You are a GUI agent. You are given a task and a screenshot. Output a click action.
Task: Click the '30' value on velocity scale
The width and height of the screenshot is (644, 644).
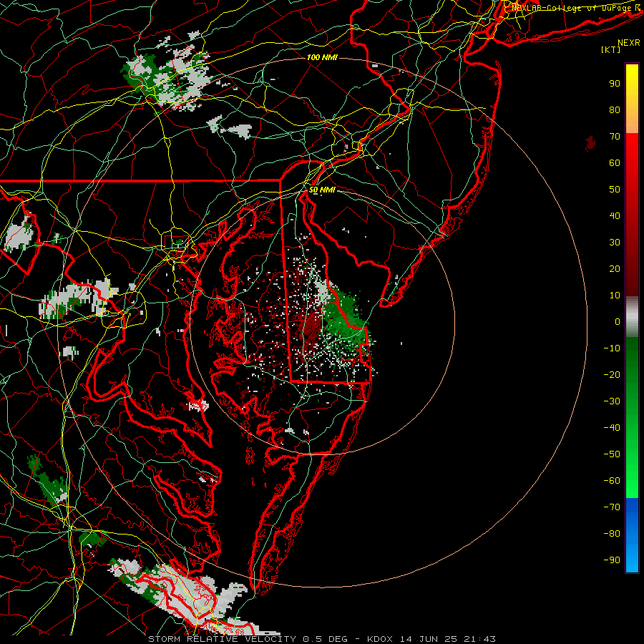point(615,243)
